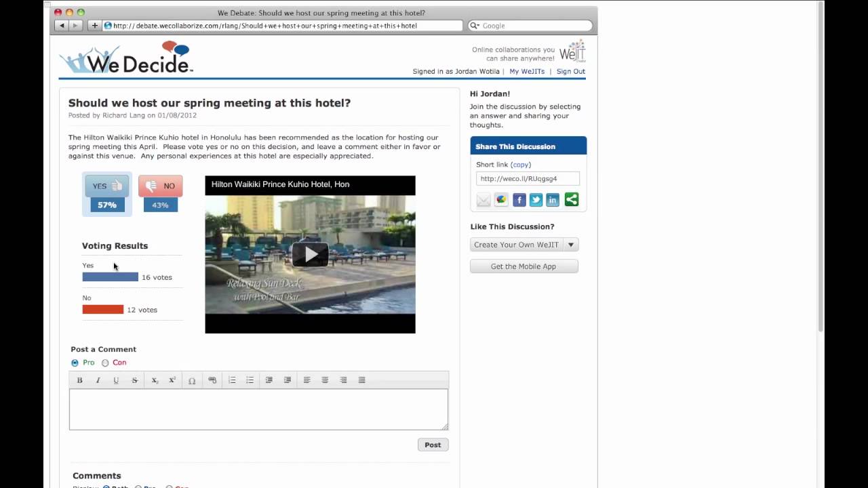Viewport: 868px width, 488px height.
Task: Align comment text left
Action: [307, 380]
